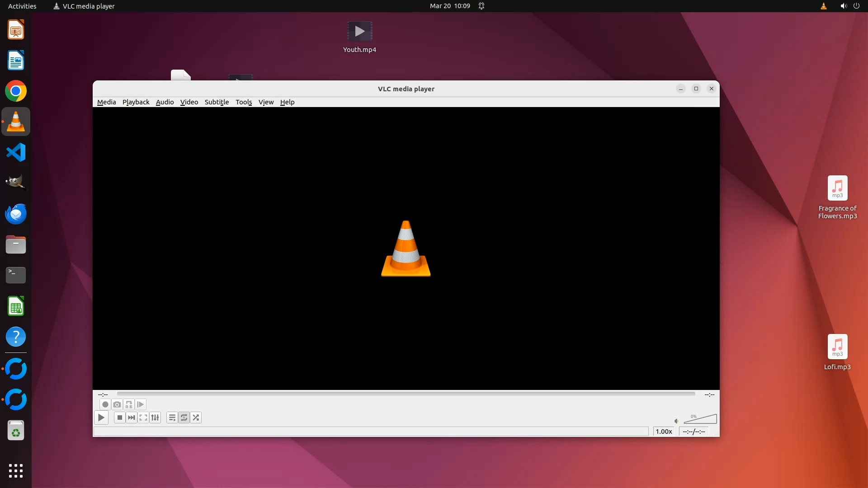Open extended settings equalizer icon
The height and width of the screenshot is (488, 868).
pos(155,418)
